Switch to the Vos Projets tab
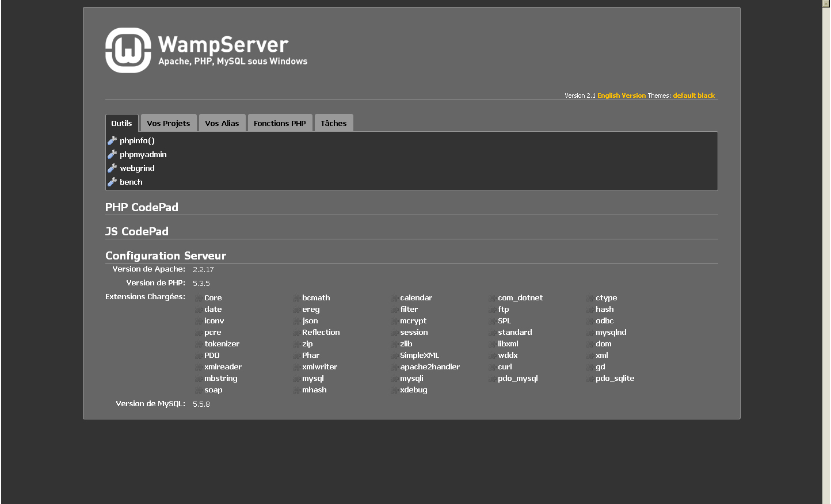The height and width of the screenshot is (504, 831). click(x=168, y=123)
